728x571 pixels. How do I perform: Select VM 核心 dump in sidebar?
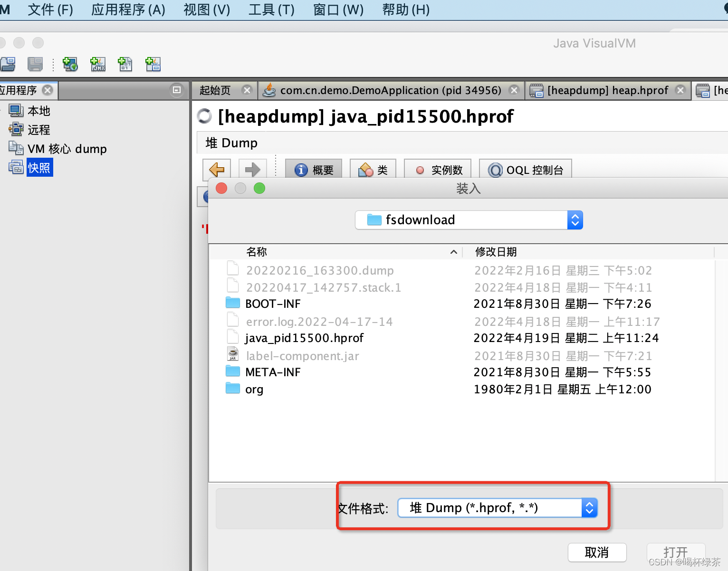coord(67,148)
